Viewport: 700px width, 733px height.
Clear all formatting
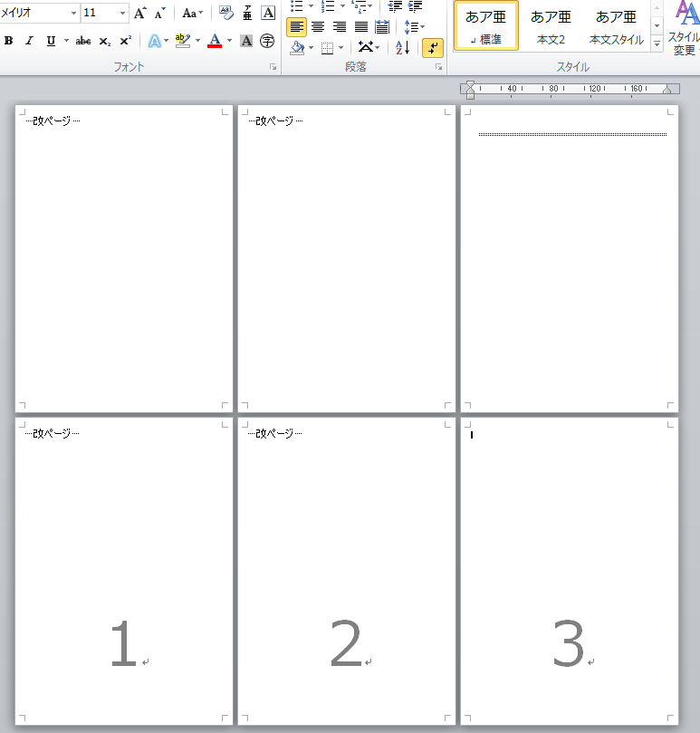coord(226,13)
